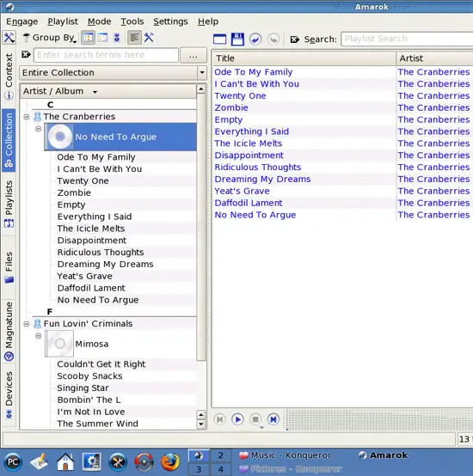Switch to the Collection sidebar tab
This screenshot has height=476, width=473.
pyautogui.click(x=9, y=140)
